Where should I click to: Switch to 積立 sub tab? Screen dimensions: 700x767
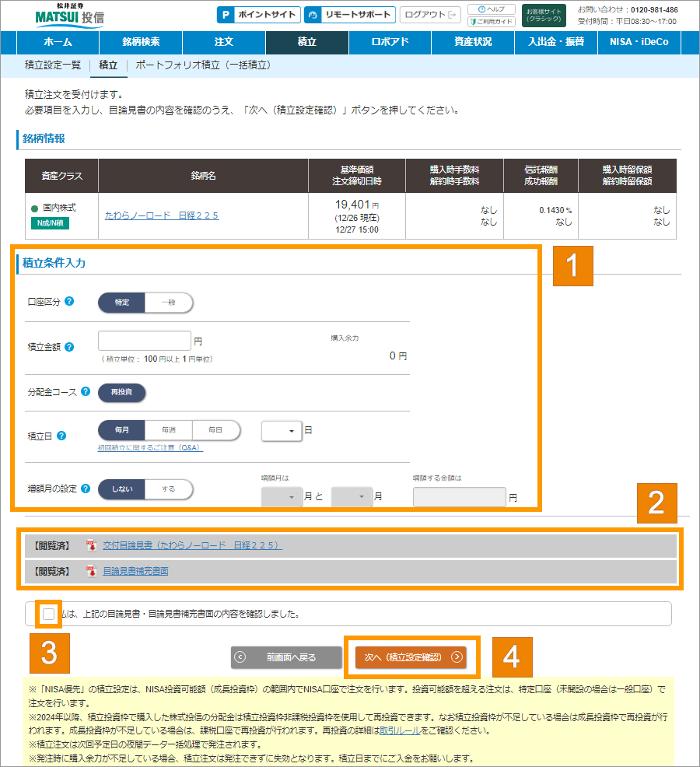[108, 65]
